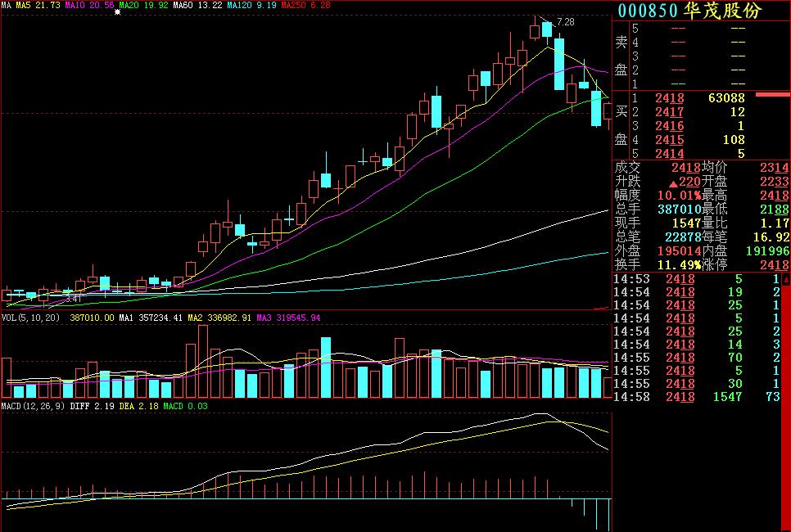Click the 买盘 buy-side label
Image resolution: width=791 pixels, height=532 pixels.
(x=621, y=125)
